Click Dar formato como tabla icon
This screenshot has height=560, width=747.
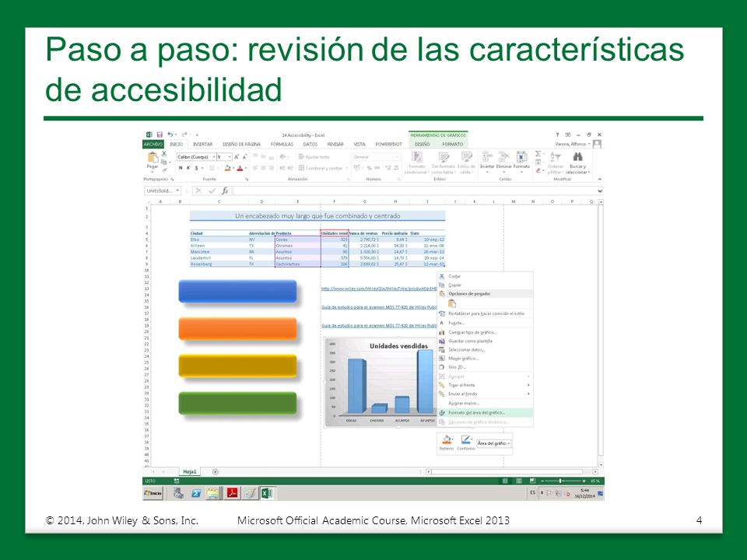(x=444, y=158)
